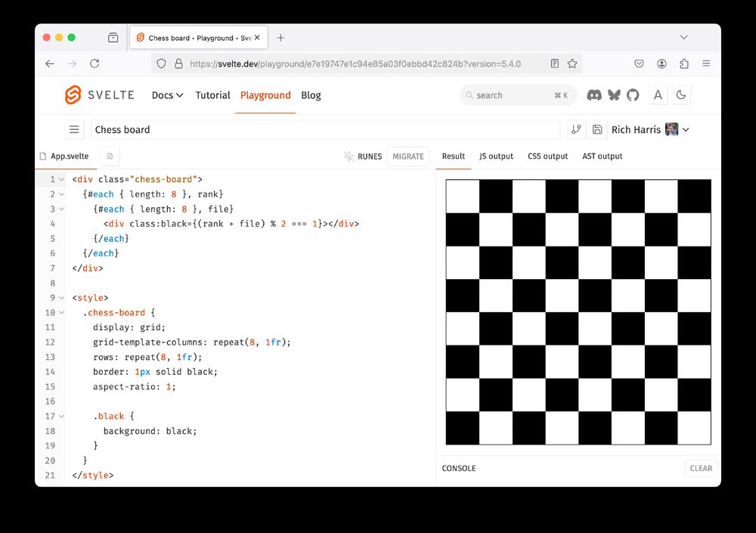
Task: Add a new file with the plus tab
Action: [x=108, y=154]
